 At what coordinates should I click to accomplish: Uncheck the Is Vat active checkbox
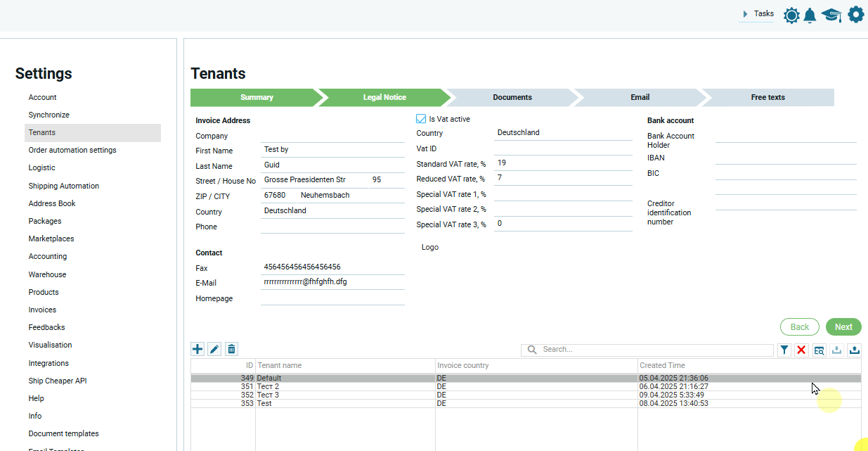click(x=422, y=119)
